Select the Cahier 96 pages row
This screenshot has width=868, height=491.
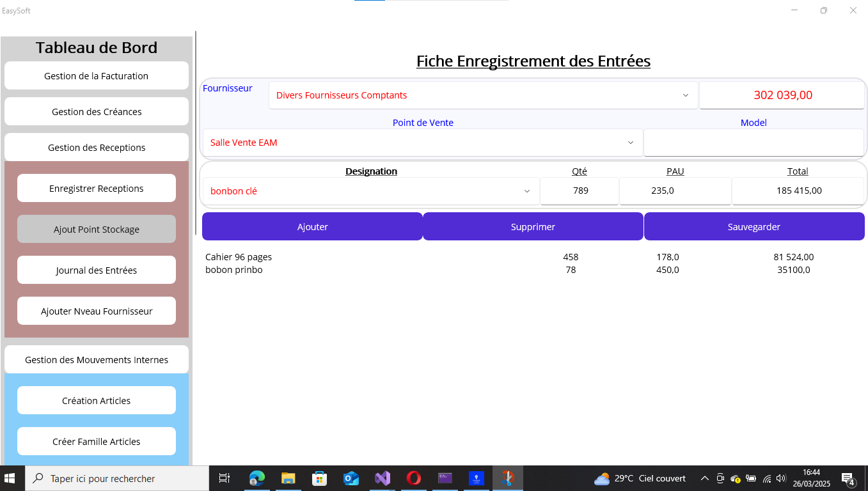click(x=239, y=257)
